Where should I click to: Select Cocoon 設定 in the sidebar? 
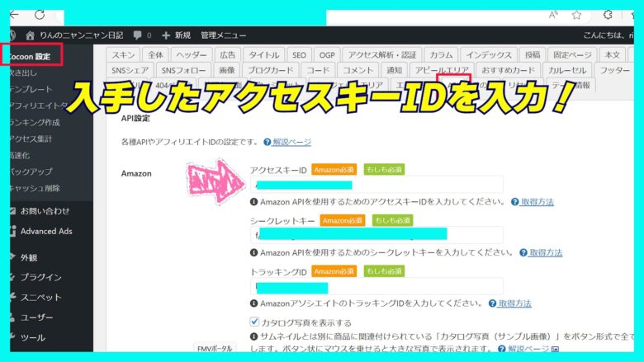(31, 56)
